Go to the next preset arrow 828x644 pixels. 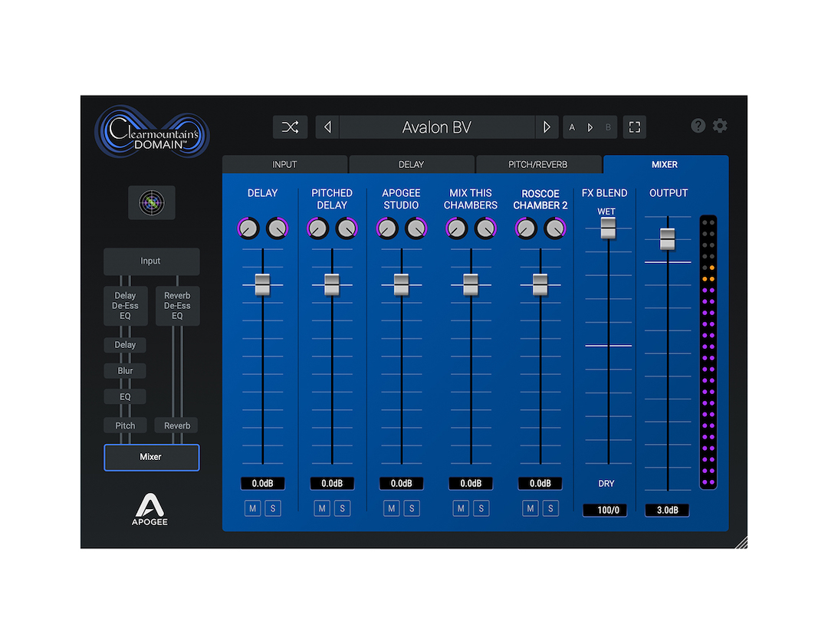pyautogui.click(x=546, y=127)
